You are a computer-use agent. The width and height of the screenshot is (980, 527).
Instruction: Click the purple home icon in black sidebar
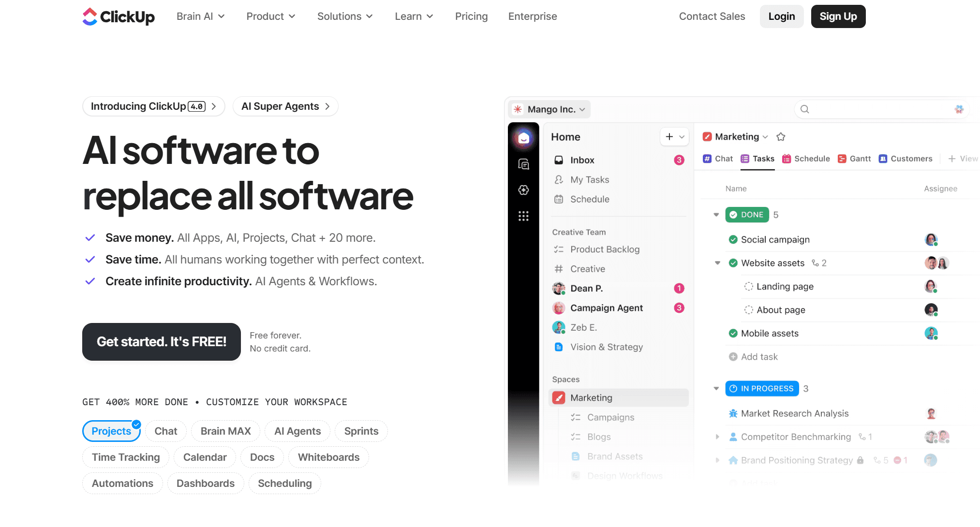[x=523, y=139]
